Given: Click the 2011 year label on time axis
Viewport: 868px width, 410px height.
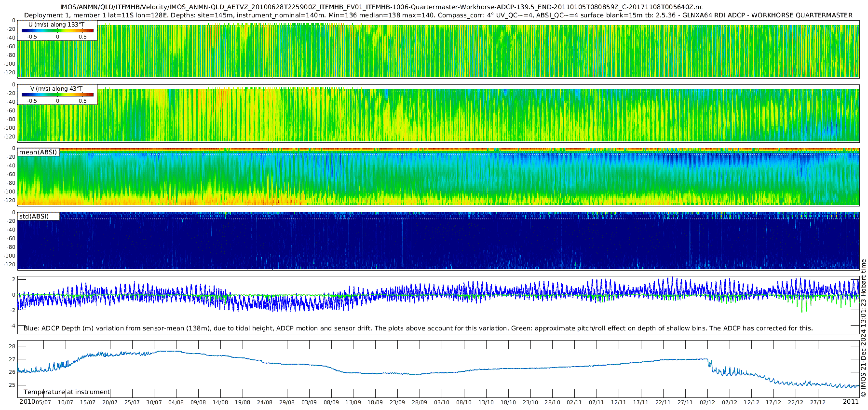Looking at the screenshot, I should click(x=851, y=402).
